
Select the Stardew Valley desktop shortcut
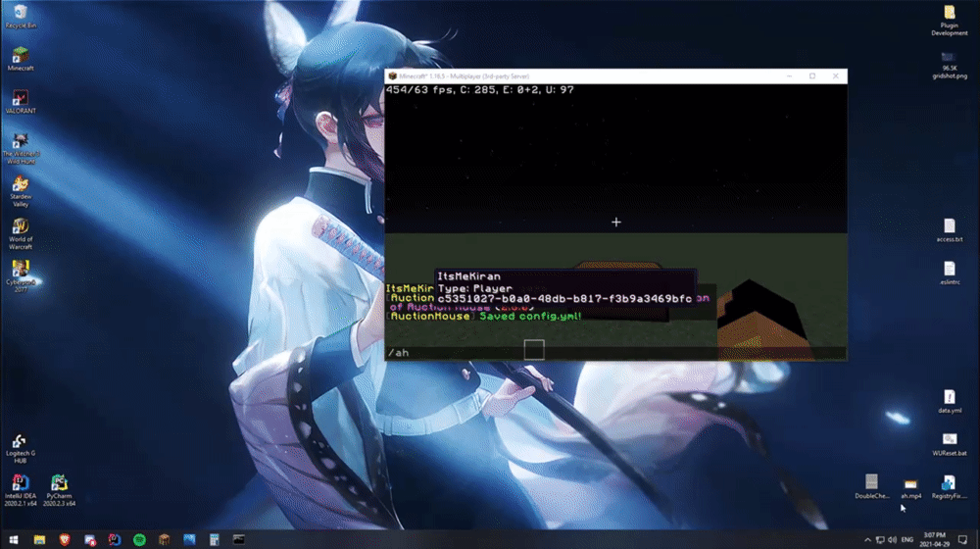(20, 191)
